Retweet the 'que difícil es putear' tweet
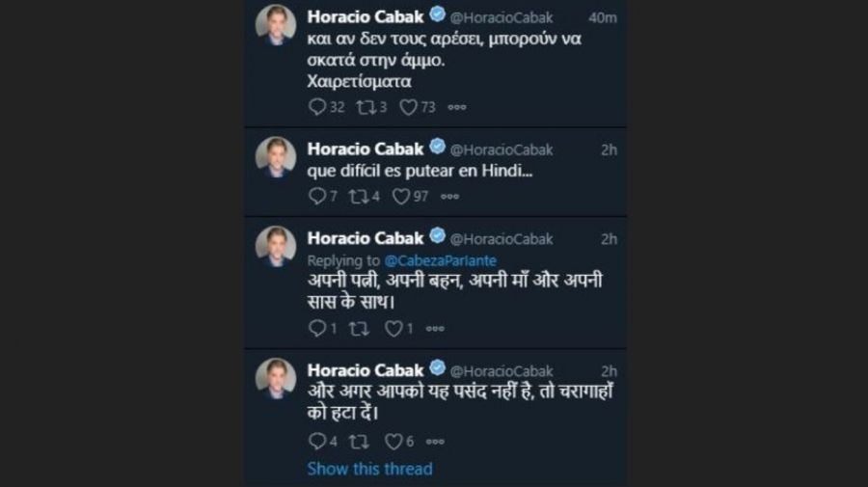This screenshot has width=868, height=487. tap(355, 196)
